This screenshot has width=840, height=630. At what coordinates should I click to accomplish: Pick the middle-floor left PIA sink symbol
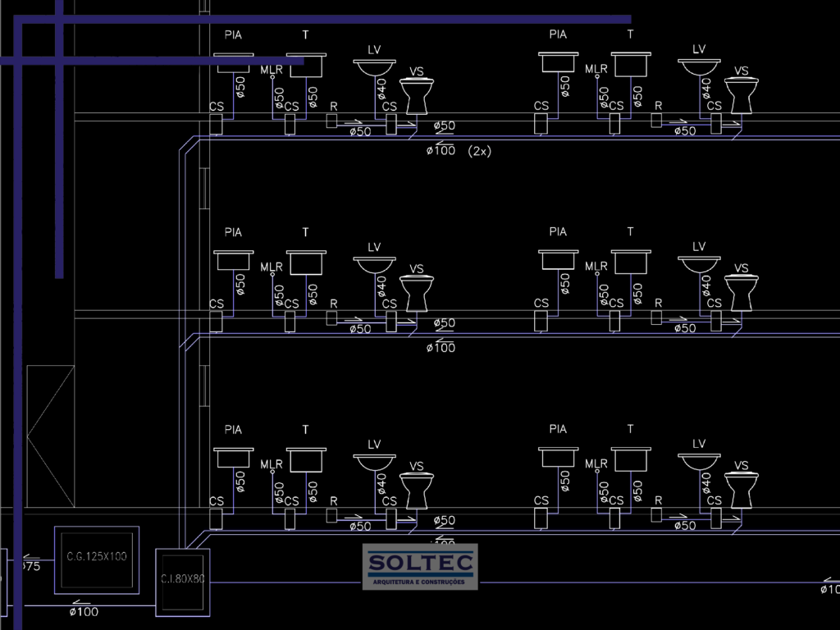pyautogui.click(x=234, y=261)
